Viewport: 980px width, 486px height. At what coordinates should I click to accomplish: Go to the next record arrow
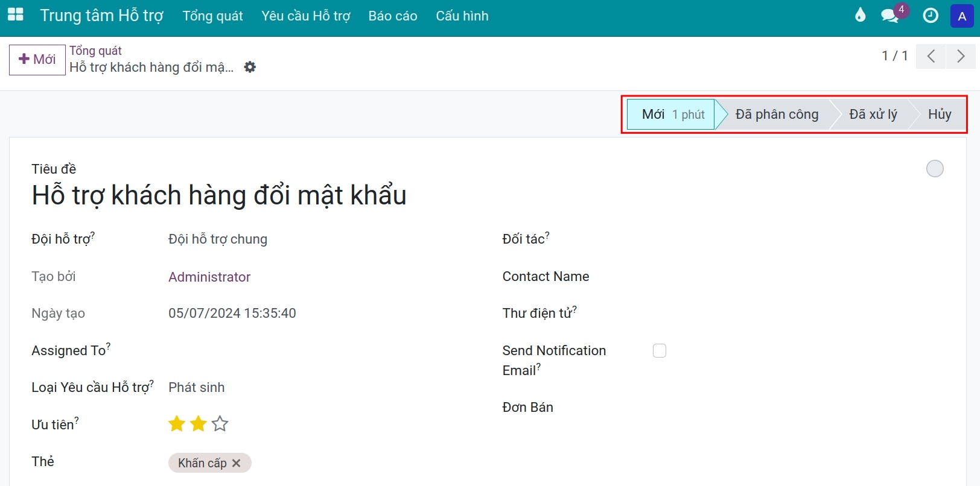point(961,56)
